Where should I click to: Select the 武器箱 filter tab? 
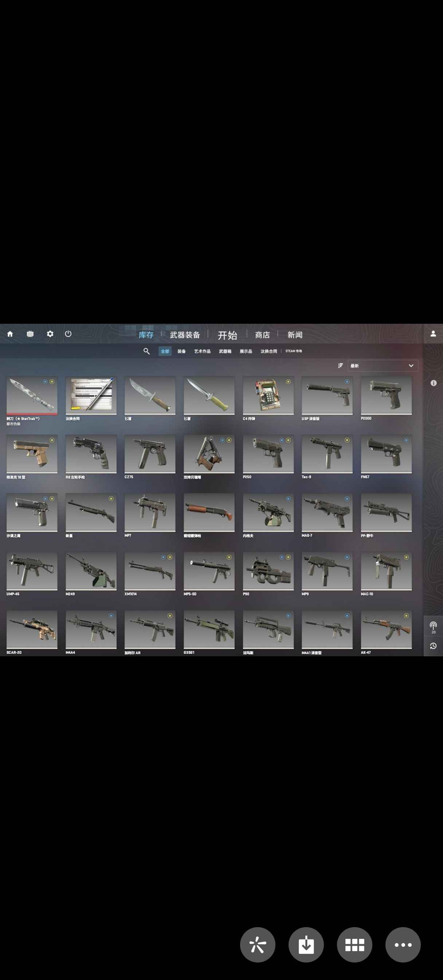point(225,351)
